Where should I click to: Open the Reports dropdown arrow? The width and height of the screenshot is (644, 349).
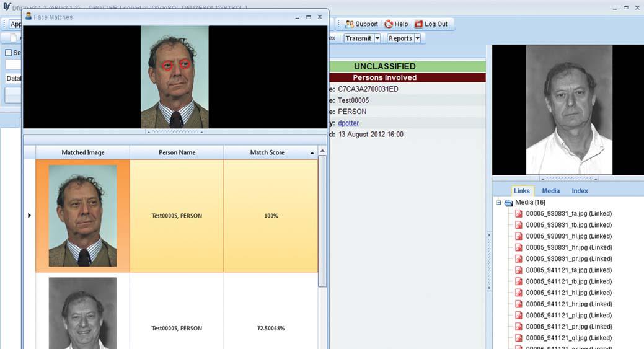click(418, 38)
